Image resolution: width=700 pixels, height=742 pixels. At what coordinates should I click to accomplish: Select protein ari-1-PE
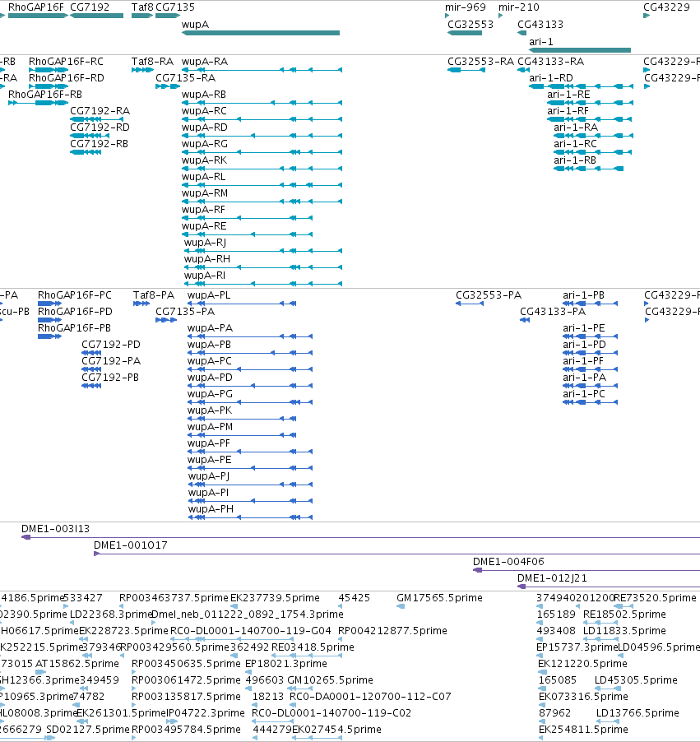[584, 328]
